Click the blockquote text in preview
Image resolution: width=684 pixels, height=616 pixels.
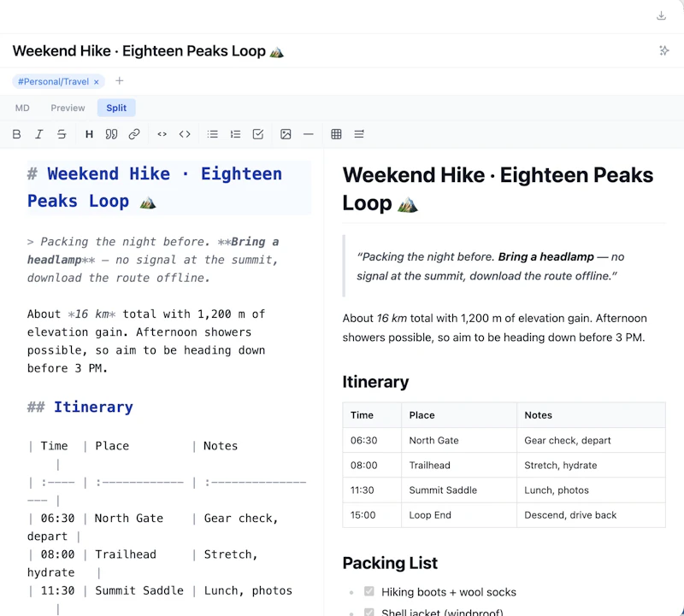coord(490,266)
